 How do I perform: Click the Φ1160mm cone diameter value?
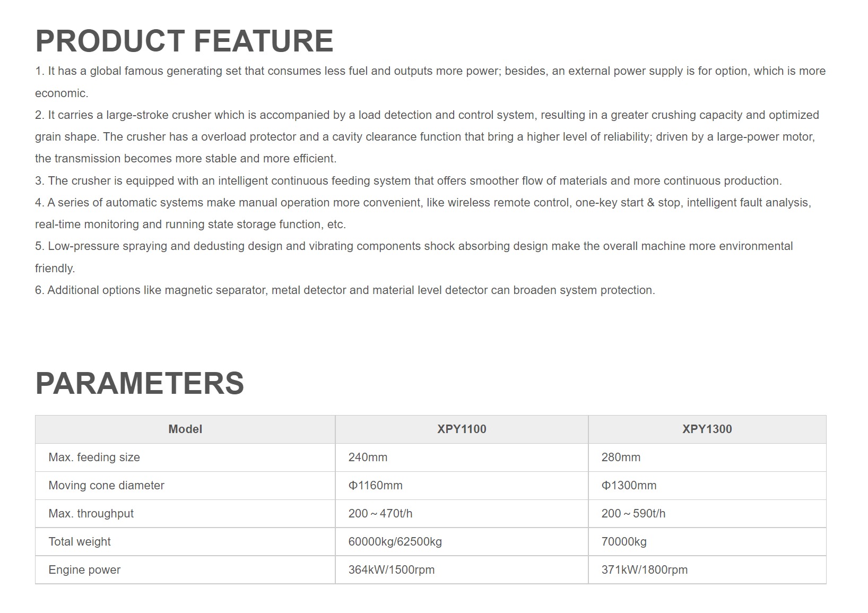click(375, 486)
